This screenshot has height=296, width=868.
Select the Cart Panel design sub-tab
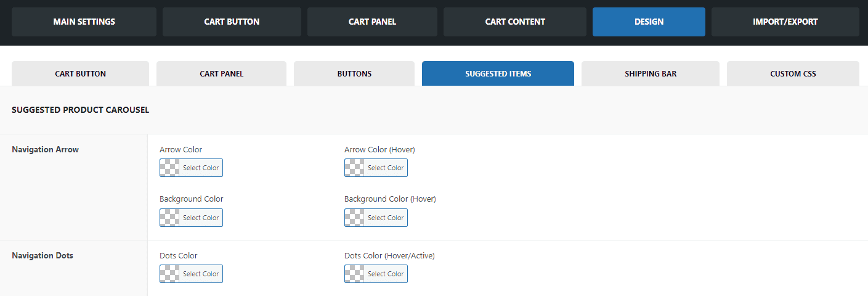pos(221,73)
